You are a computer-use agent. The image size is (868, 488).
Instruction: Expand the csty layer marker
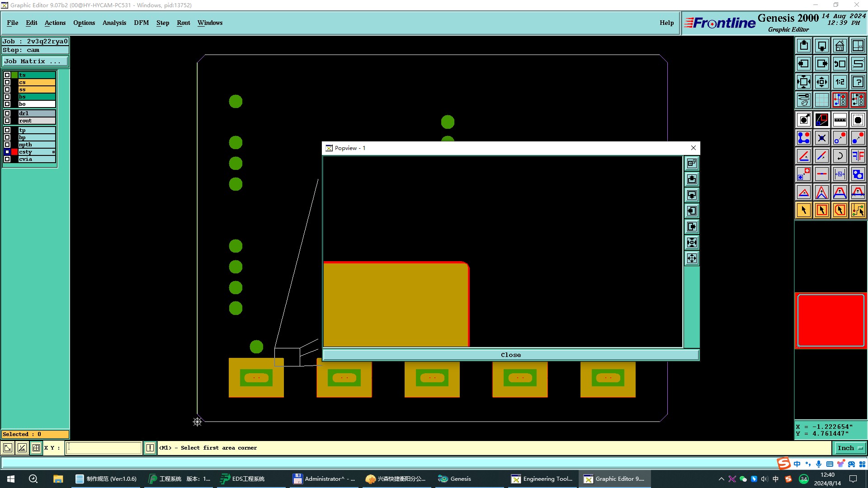[53, 152]
